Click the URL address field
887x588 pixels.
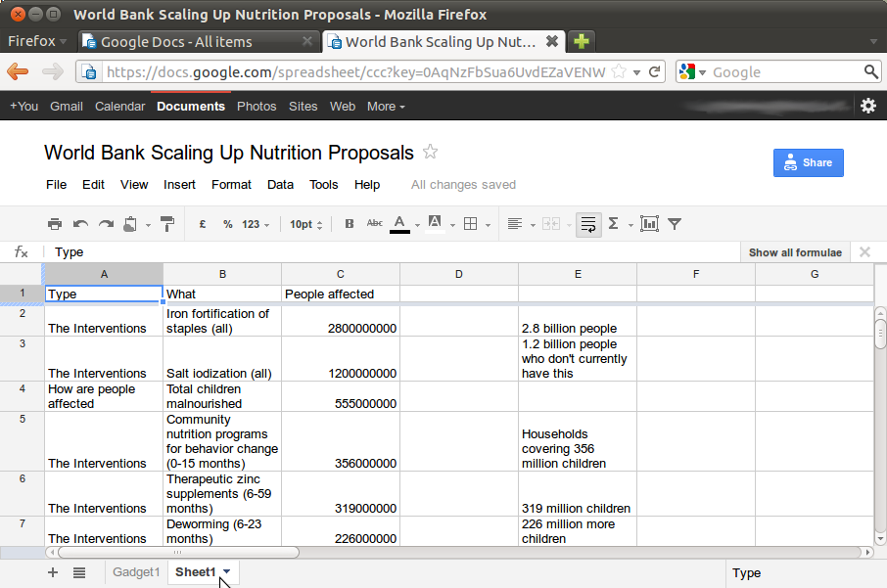pos(355,71)
